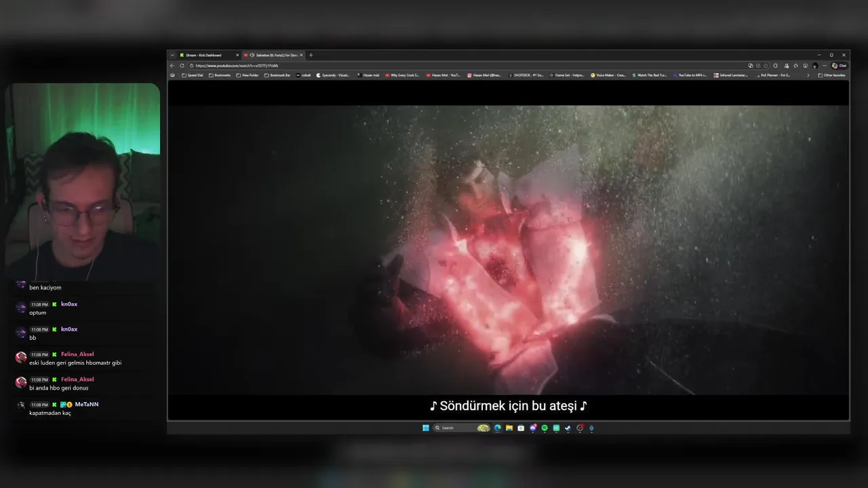Screen dimensions: 868x488
Task: Reload the YouTube page
Action: point(182,66)
